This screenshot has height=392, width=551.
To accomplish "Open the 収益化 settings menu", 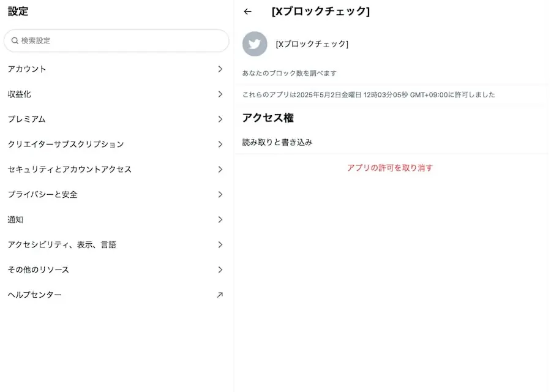I will pos(116,94).
